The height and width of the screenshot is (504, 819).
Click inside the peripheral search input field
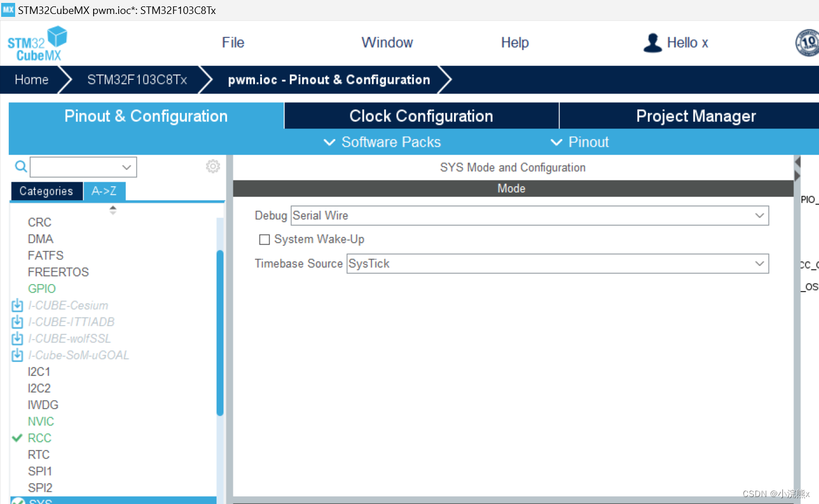75,167
